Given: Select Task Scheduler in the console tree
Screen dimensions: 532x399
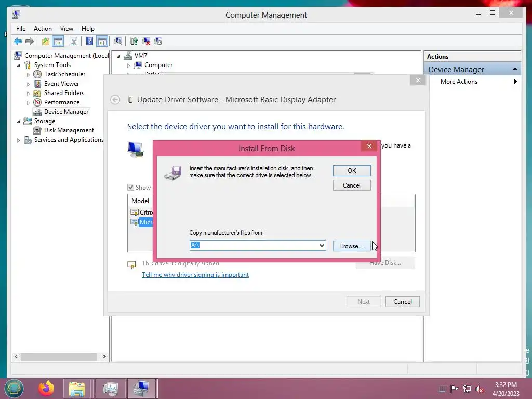Looking at the screenshot, I should (x=64, y=74).
